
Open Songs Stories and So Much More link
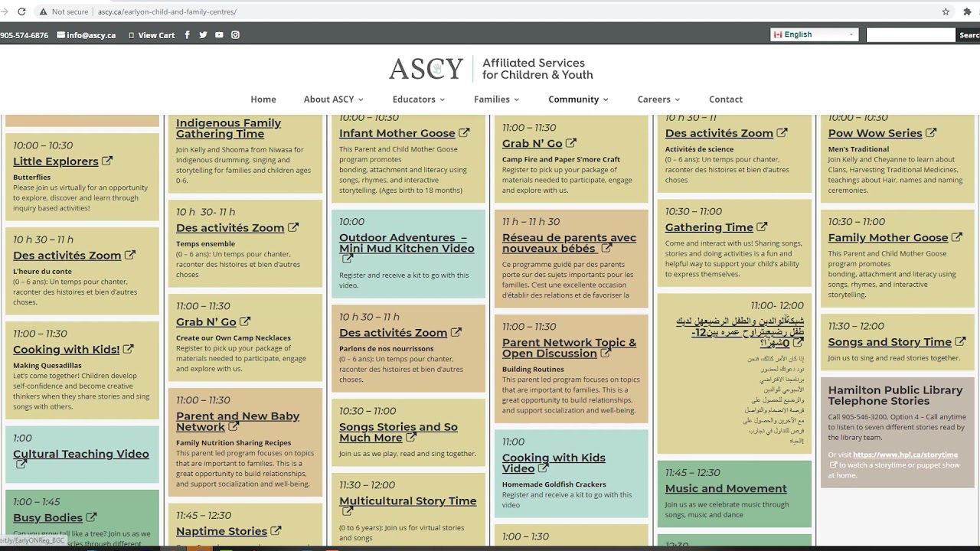click(x=398, y=432)
